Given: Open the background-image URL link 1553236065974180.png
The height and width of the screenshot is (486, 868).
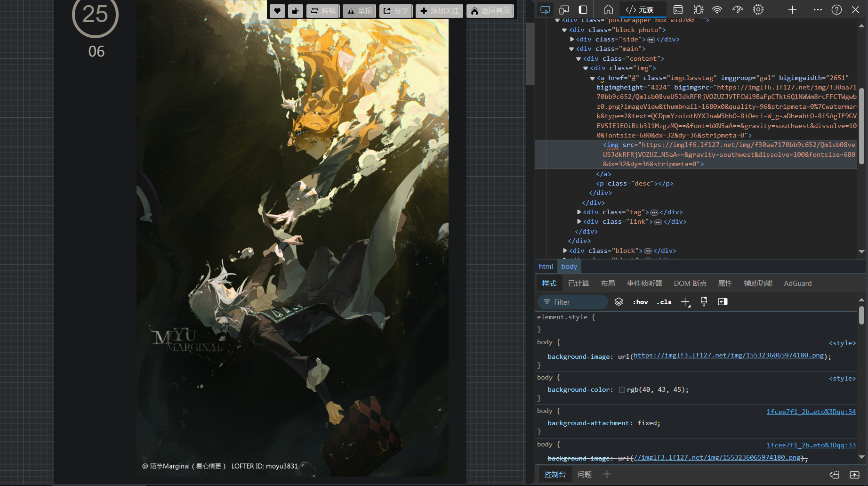Looking at the screenshot, I should pyautogui.click(x=728, y=356).
